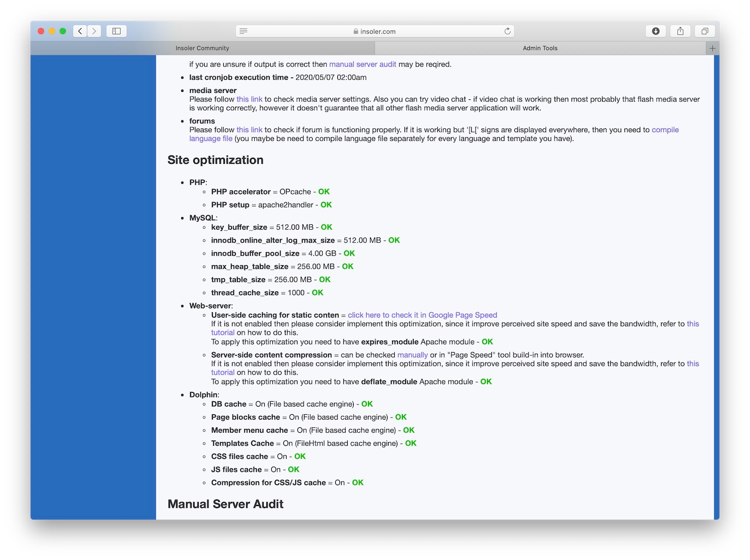Image resolution: width=750 pixels, height=560 pixels.
Task: Switch to the Insoler Community tab
Action: (203, 48)
